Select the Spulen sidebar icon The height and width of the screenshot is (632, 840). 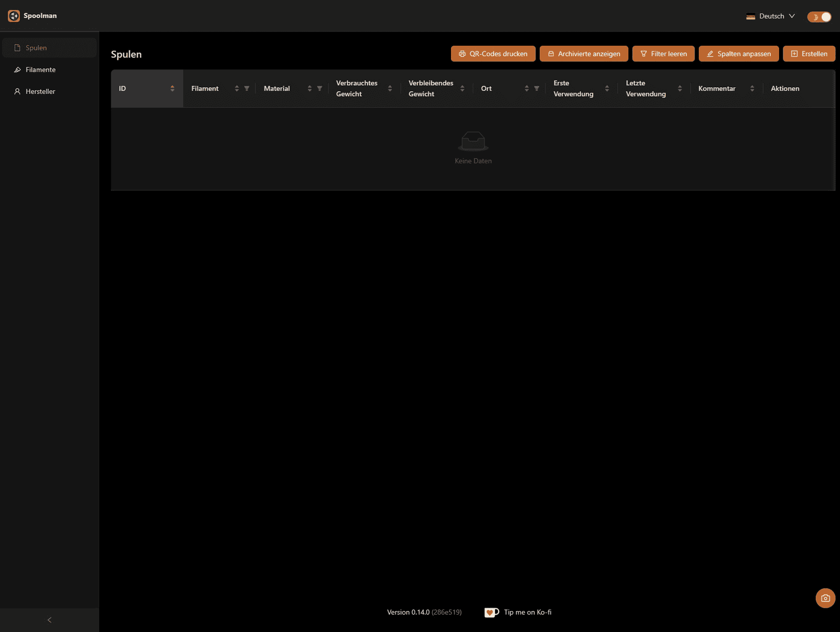(x=16, y=47)
